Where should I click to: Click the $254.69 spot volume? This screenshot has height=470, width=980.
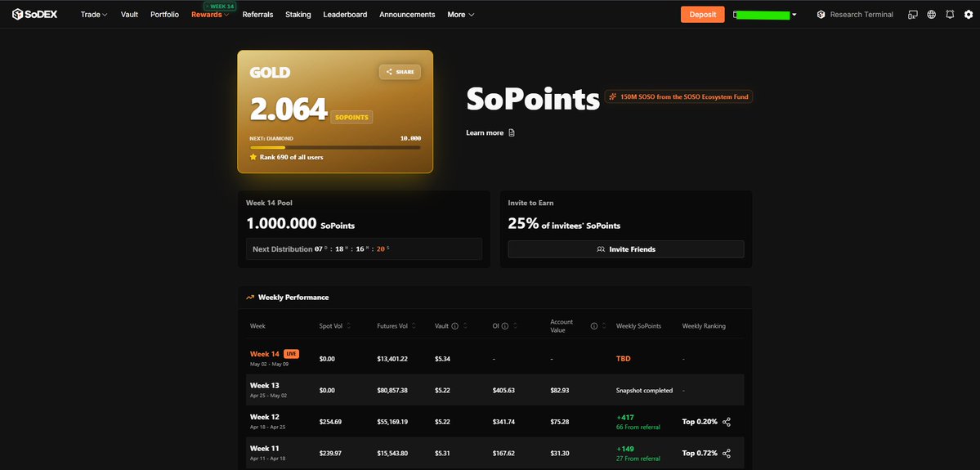(330, 422)
